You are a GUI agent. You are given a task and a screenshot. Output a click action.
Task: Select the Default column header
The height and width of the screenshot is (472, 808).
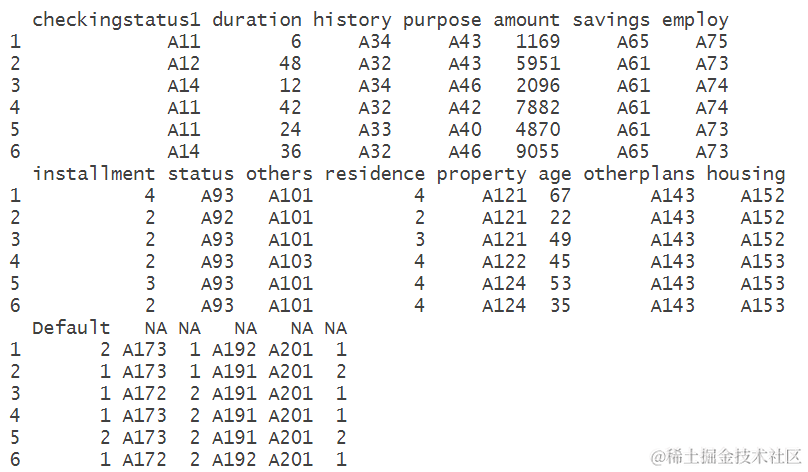[71, 328]
